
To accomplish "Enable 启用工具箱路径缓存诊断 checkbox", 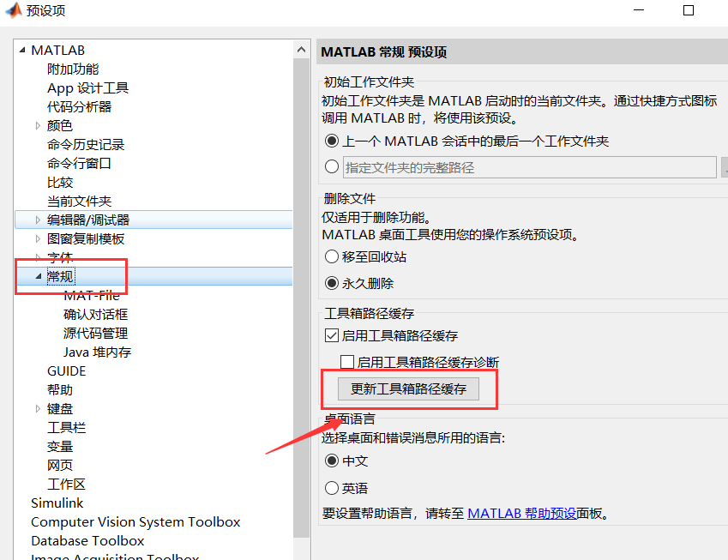I will point(347,362).
